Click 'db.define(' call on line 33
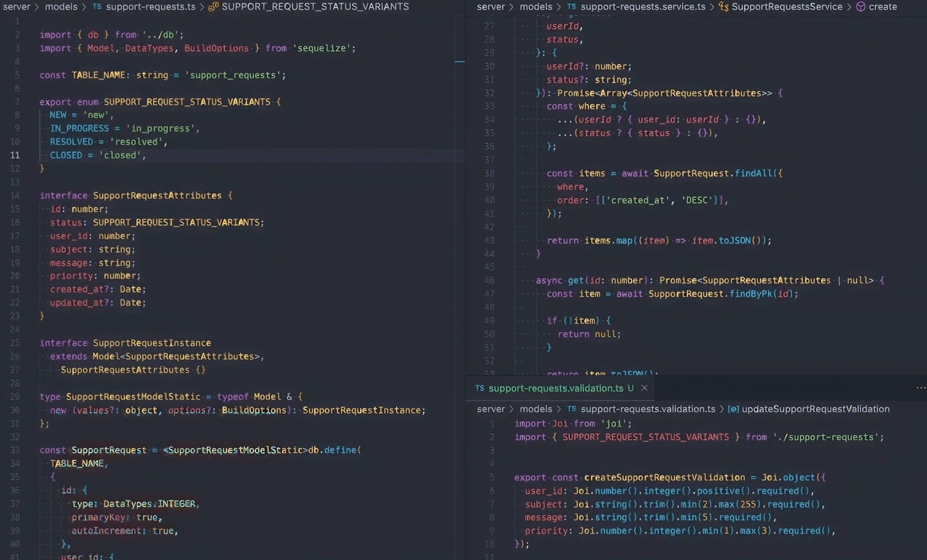 click(x=335, y=450)
